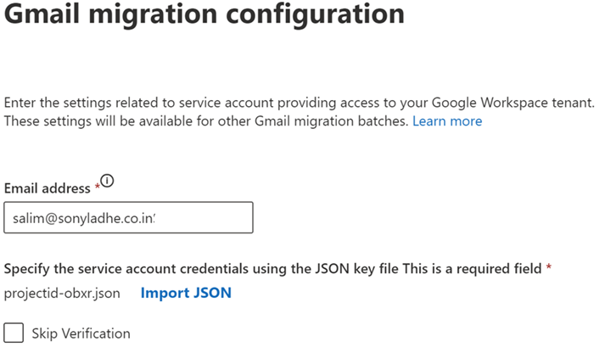The image size is (605, 364).
Task: Enable the Skip Verification checkbox
Action: tap(14, 333)
